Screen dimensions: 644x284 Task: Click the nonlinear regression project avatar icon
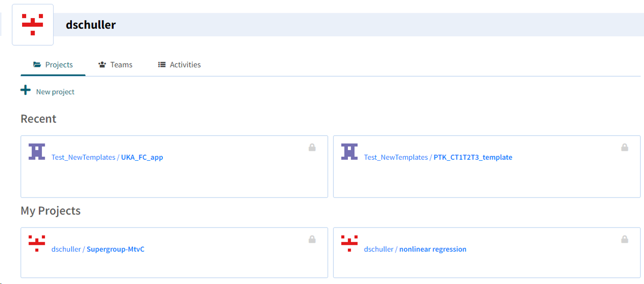[x=349, y=244]
